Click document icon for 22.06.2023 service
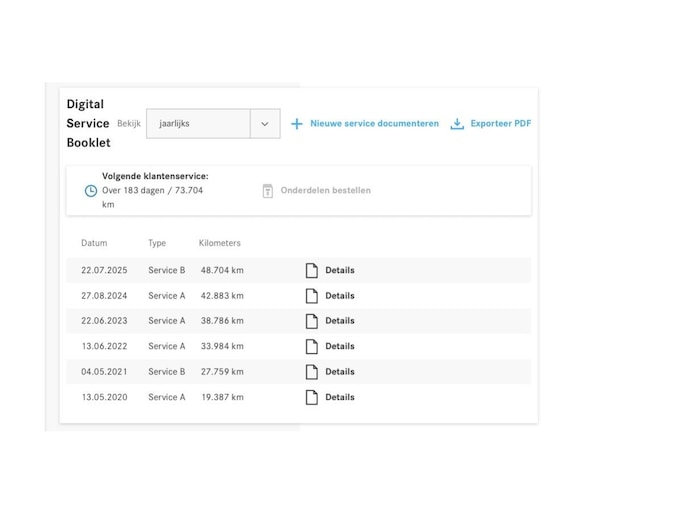The width and height of the screenshot is (685, 513). coord(311,321)
